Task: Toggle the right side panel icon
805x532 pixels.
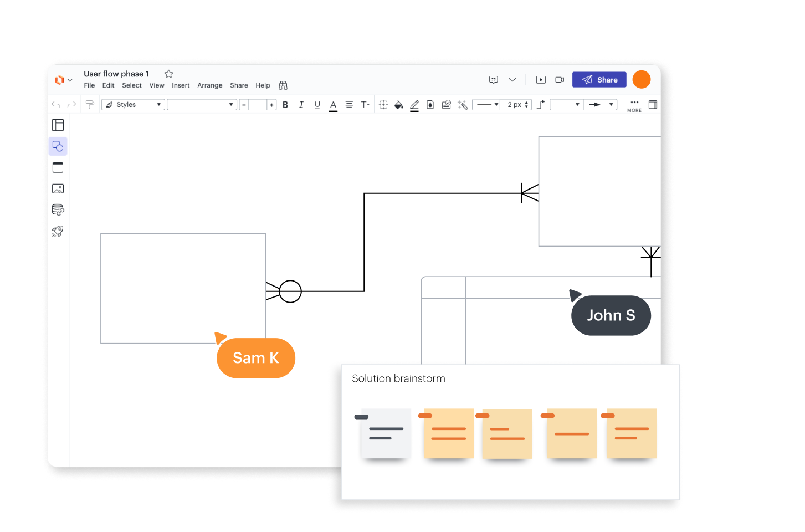Action: [653, 105]
